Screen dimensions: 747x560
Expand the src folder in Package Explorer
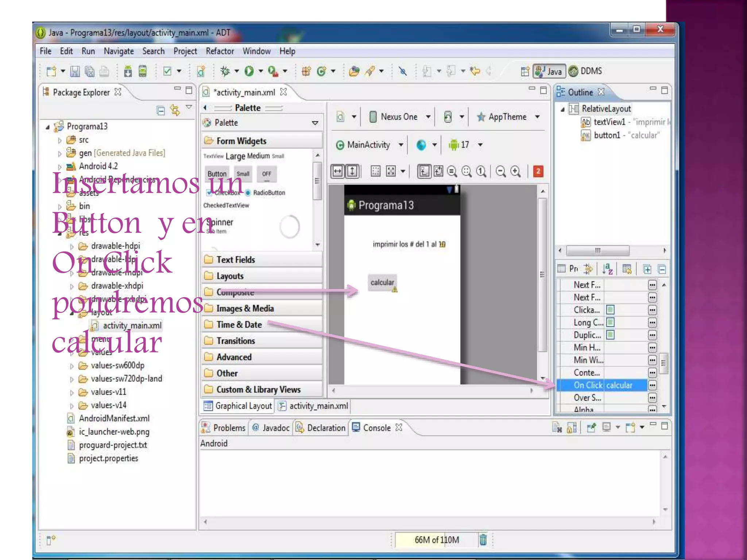tap(59, 140)
